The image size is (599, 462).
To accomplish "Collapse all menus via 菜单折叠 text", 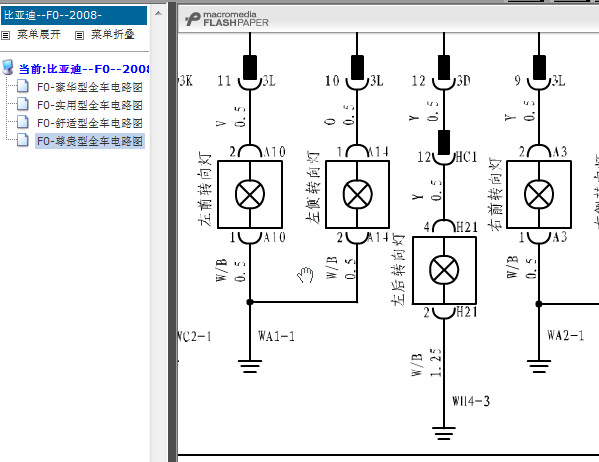I will click(x=113, y=34).
